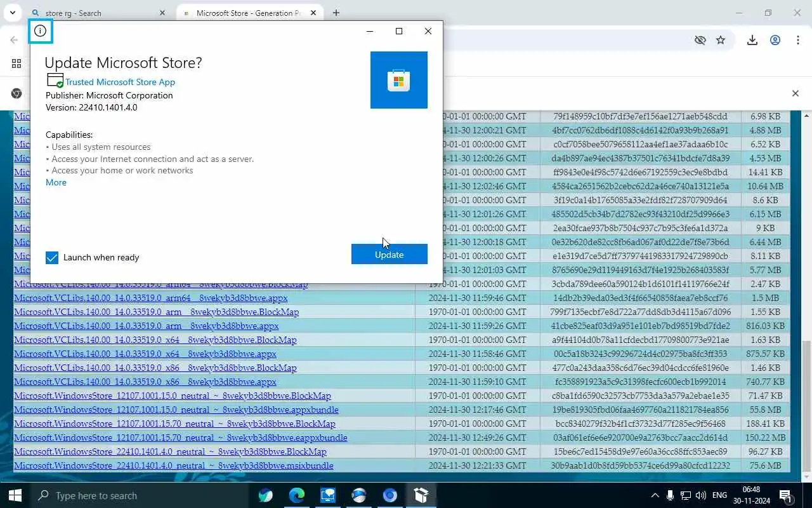Click the '150.22 MB' size cell
The width and height of the screenshot is (812, 508).
pos(766,438)
